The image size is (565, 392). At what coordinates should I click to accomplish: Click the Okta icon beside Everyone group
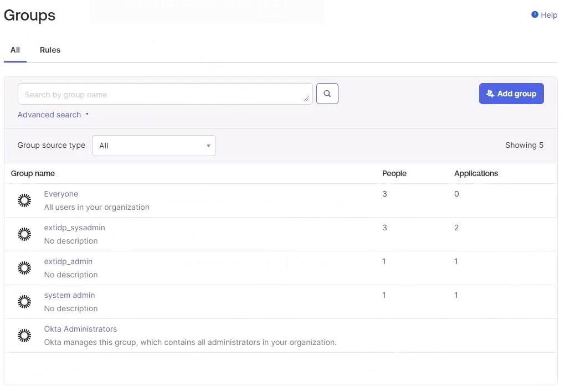[24, 200]
